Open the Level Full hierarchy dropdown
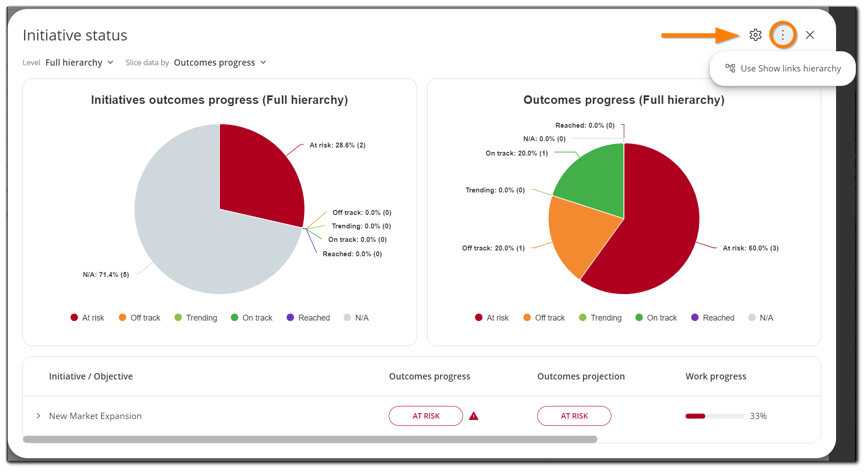This screenshot has width=868, height=473. point(79,62)
